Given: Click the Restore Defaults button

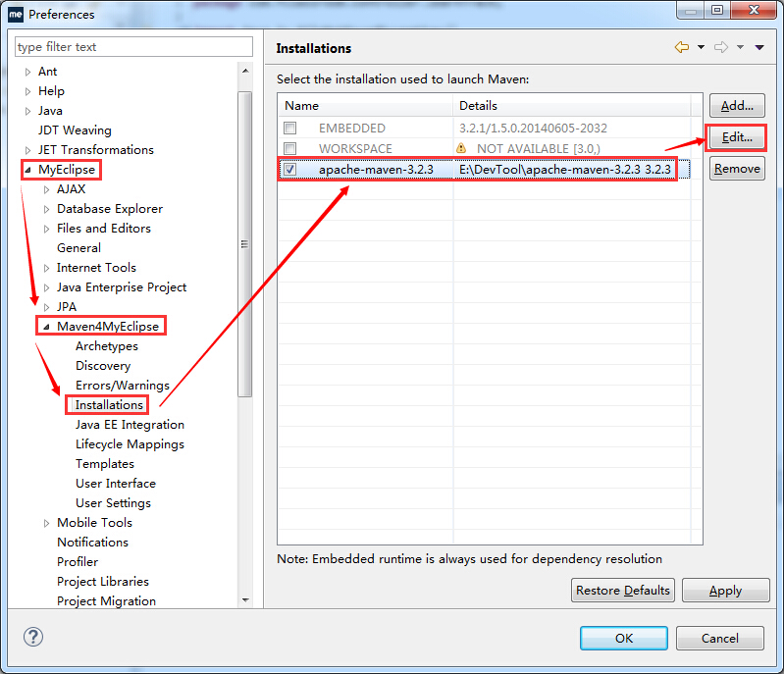Looking at the screenshot, I should click(x=622, y=591).
